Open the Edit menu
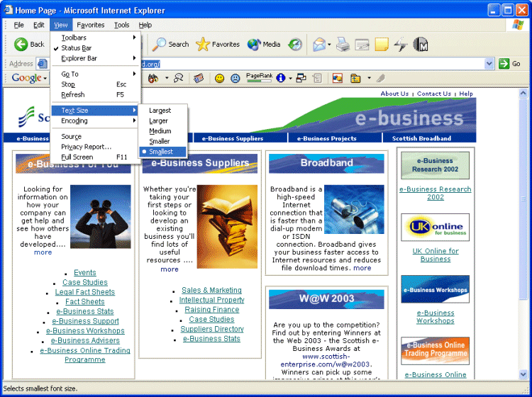This screenshot has width=532, height=397. point(39,25)
